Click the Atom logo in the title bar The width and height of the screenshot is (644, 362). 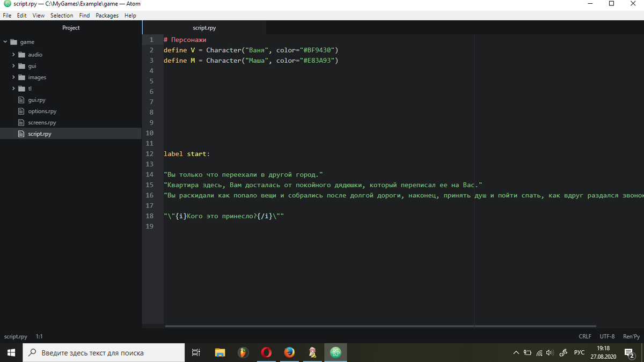tap(7, 4)
